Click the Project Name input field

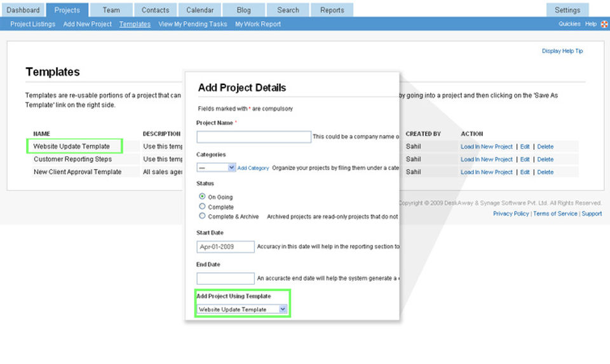254,137
